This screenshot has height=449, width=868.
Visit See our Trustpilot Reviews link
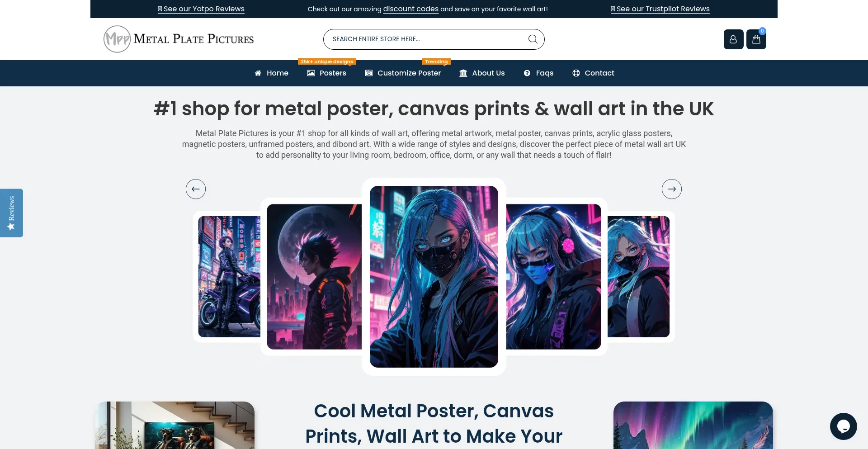pos(660,9)
